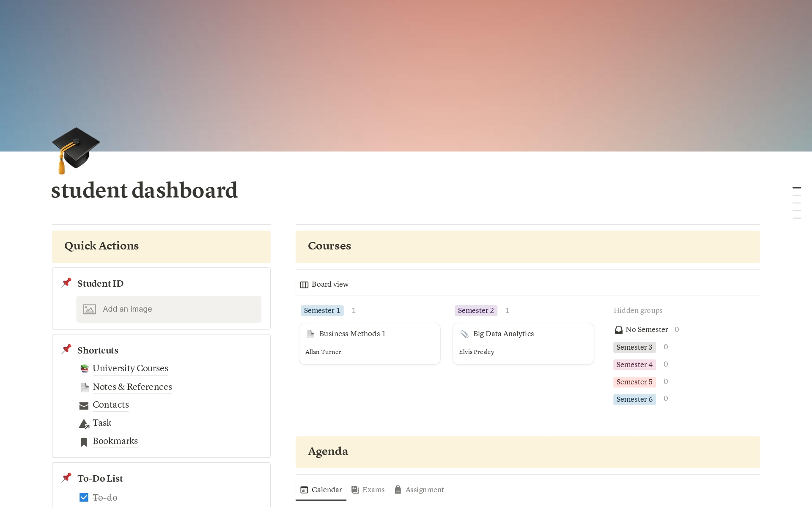
Task: Click the pin icon beside Student ID
Action: 66,282
